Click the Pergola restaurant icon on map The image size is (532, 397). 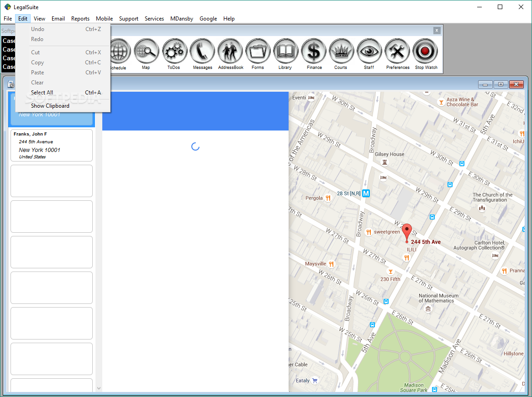pyautogui.click(x=328, y=198)
